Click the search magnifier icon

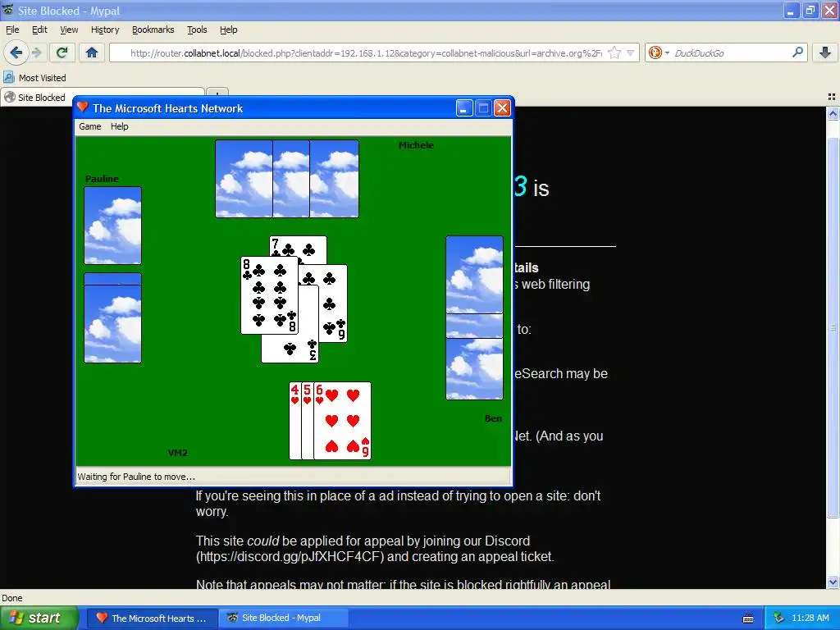tap(797, 52)
